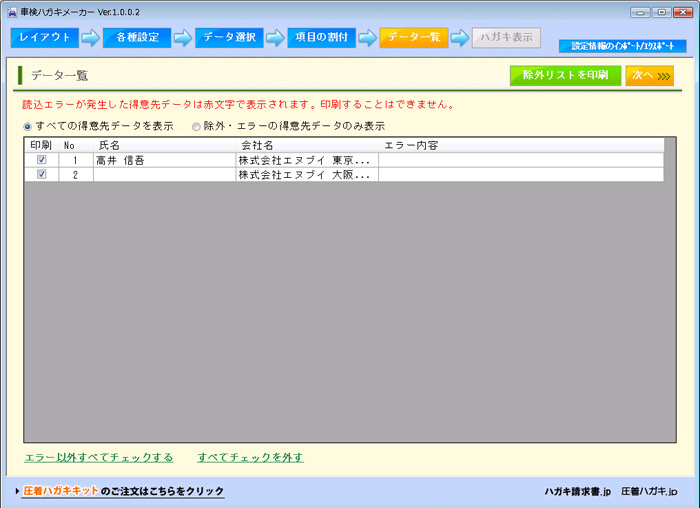This screenshot has height=508, width=700.
Task: Click すべてチェックを外す link
Action: [250, 458]
